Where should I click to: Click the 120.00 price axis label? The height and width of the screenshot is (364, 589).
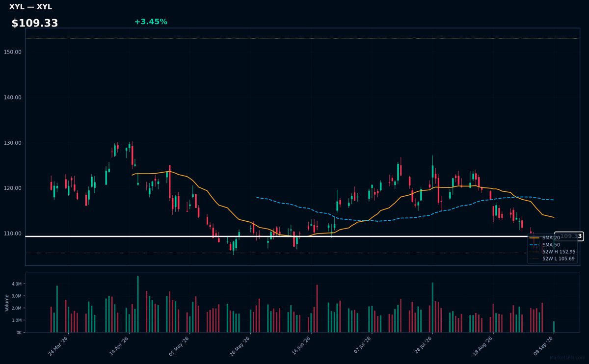pos(13,188)
